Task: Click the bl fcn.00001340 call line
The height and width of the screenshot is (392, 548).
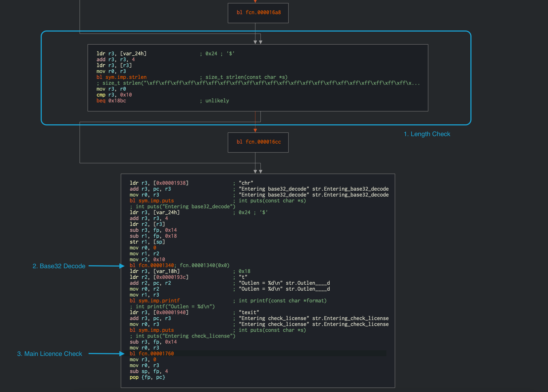Action: [152, 266]
